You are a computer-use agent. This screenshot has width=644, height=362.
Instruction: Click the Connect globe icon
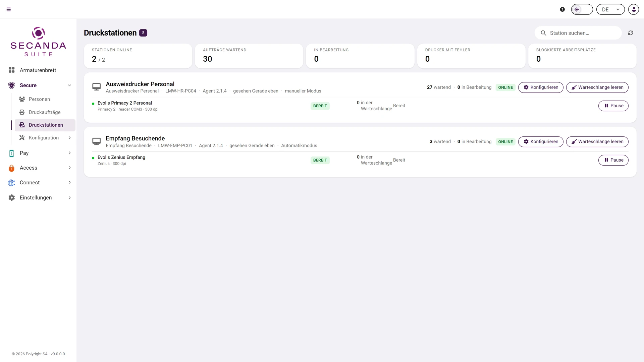point(12,183)
